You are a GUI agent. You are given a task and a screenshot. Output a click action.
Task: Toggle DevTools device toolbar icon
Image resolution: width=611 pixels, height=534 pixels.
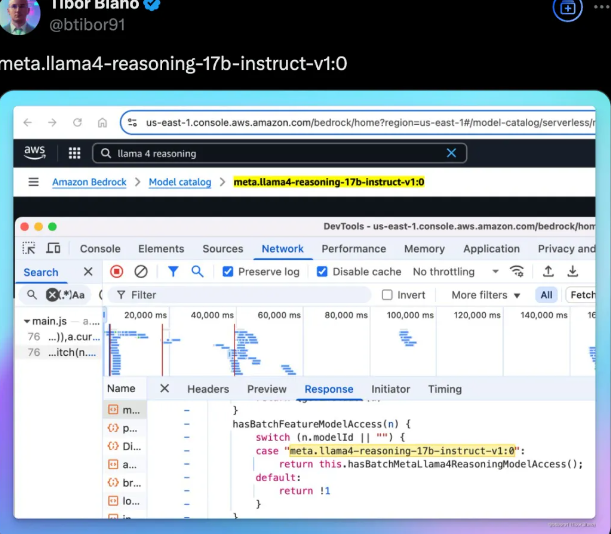pos(53,248)
